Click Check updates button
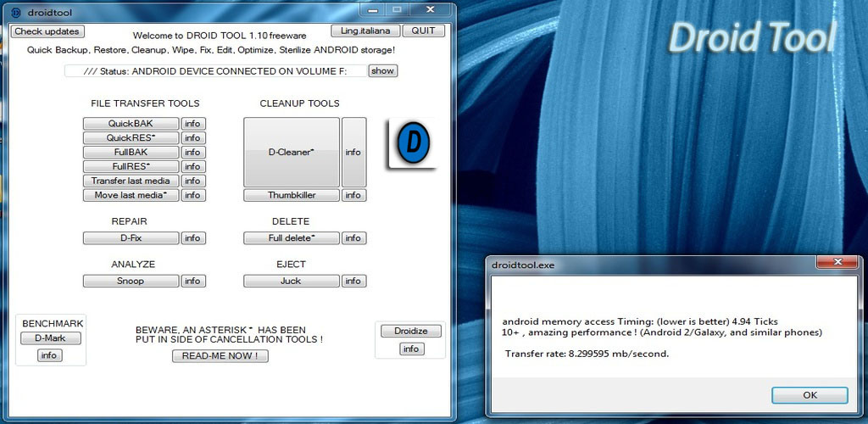The height and width of the screenshot is (424, 868). (x=47, y=31)
